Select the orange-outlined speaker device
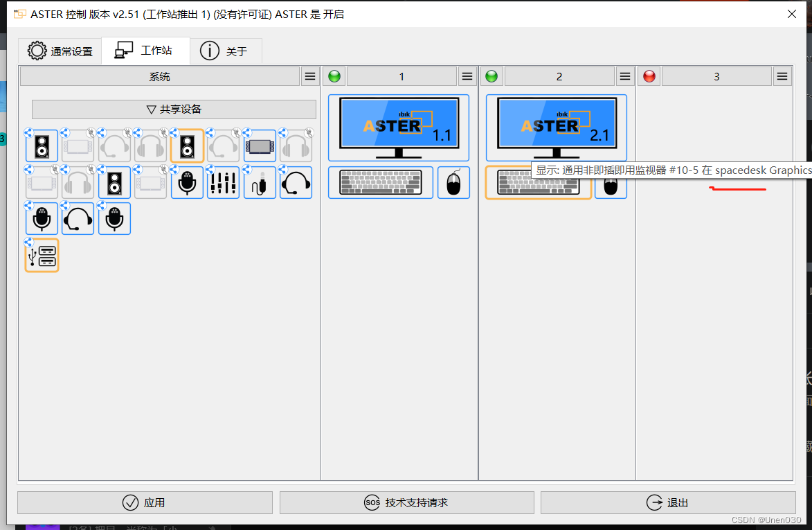Viewport: 812px width, 530px height. 188,147
